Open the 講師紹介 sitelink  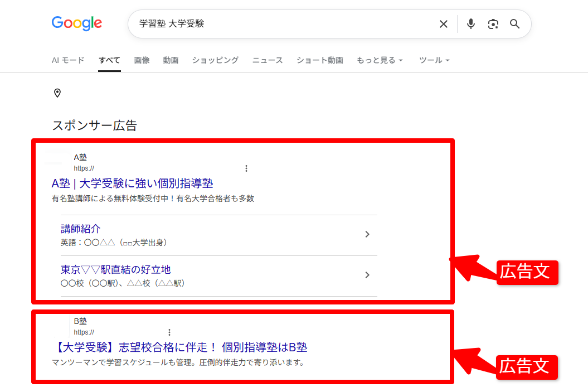(x=81, y=229)
